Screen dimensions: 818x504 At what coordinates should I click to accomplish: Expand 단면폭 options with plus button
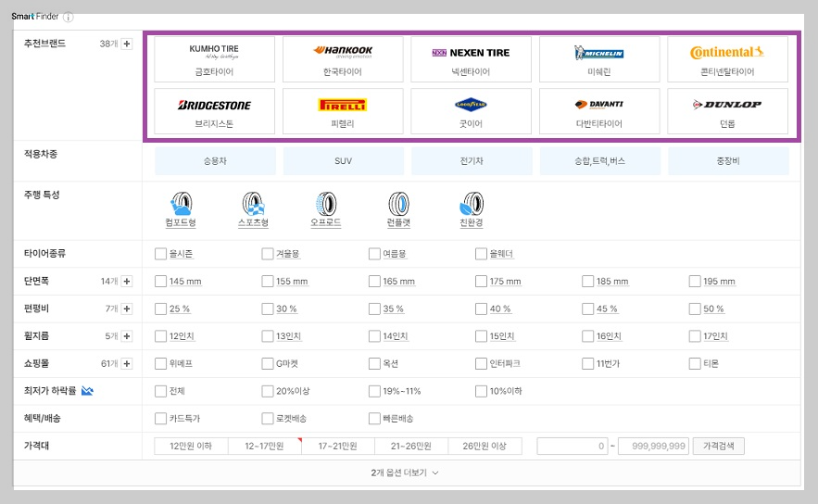point(127,282)
